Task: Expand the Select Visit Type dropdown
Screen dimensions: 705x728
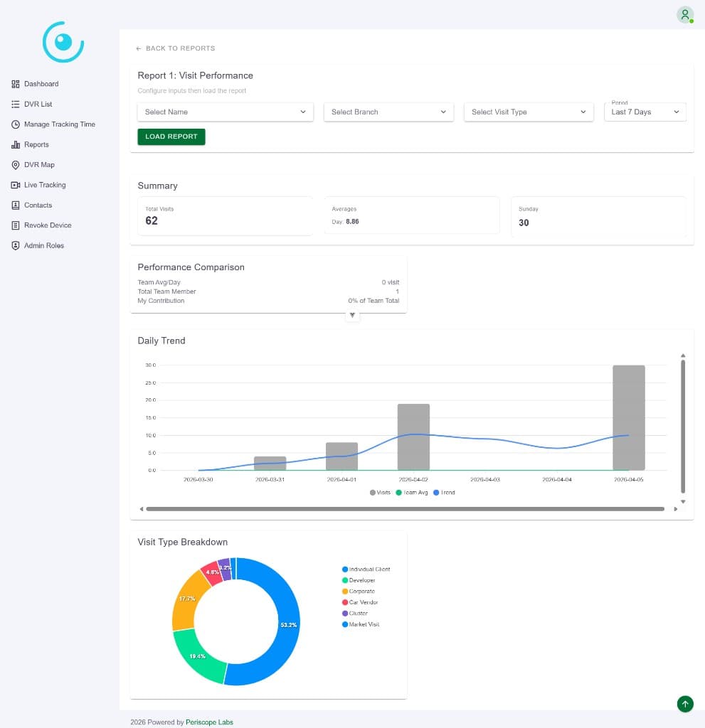Action: coord(529,112)
